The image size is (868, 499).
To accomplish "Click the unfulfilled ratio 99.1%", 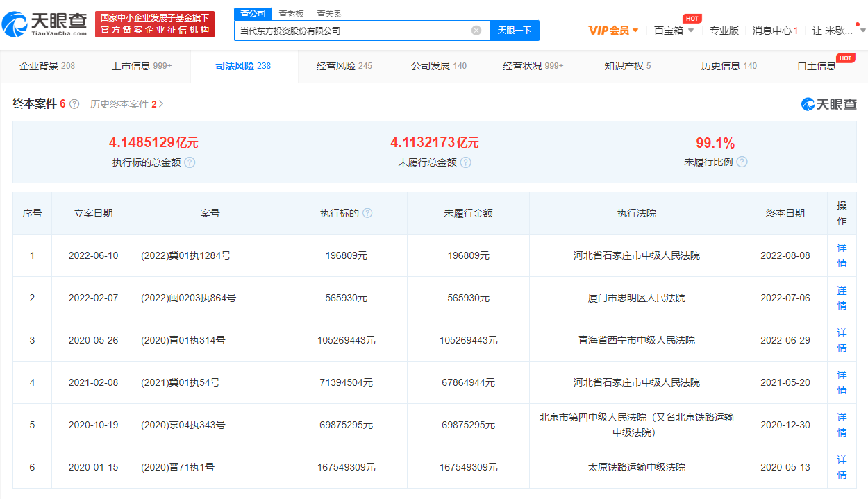I will [x=715, y=143].
